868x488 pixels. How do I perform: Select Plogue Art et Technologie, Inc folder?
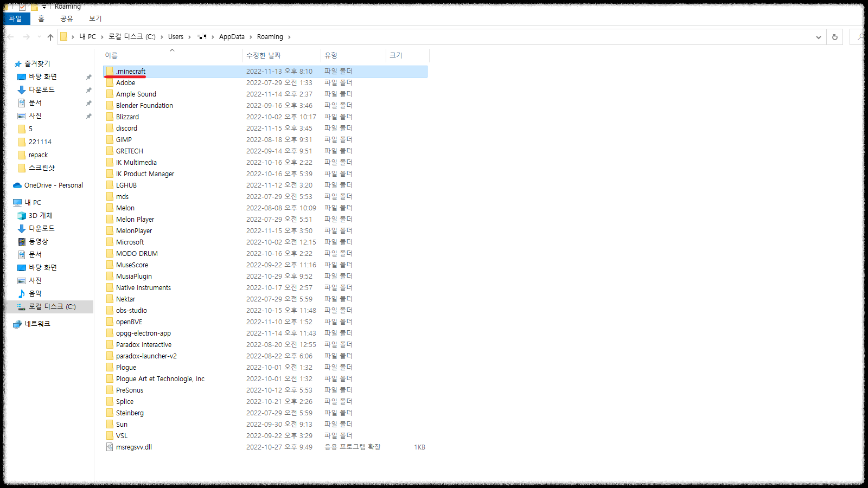point(160,378)
